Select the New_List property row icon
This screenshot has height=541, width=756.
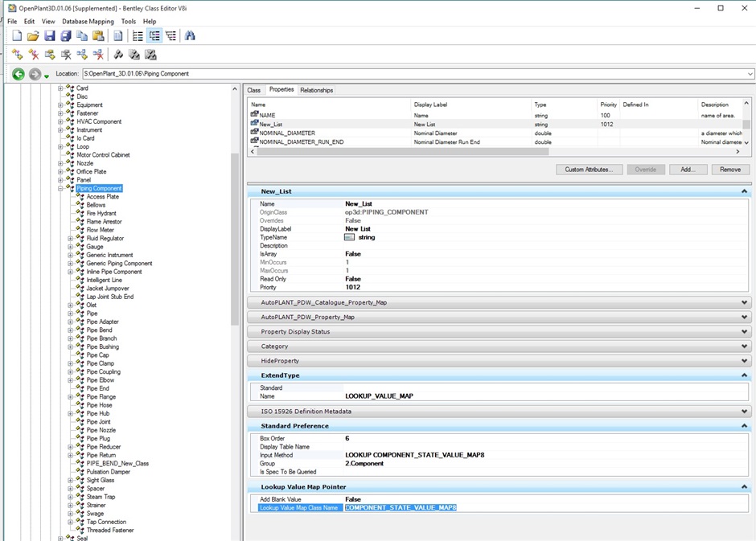(254, 124)
